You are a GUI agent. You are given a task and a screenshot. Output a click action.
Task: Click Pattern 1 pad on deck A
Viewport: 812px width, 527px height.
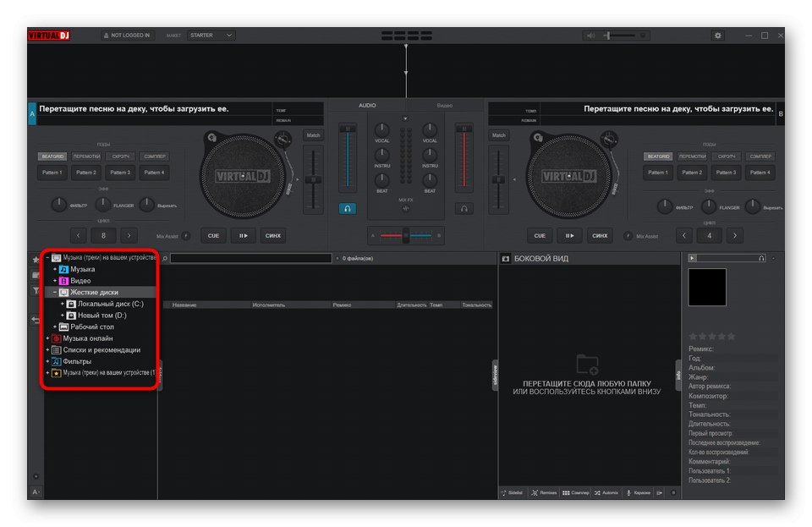coord(52,173)
